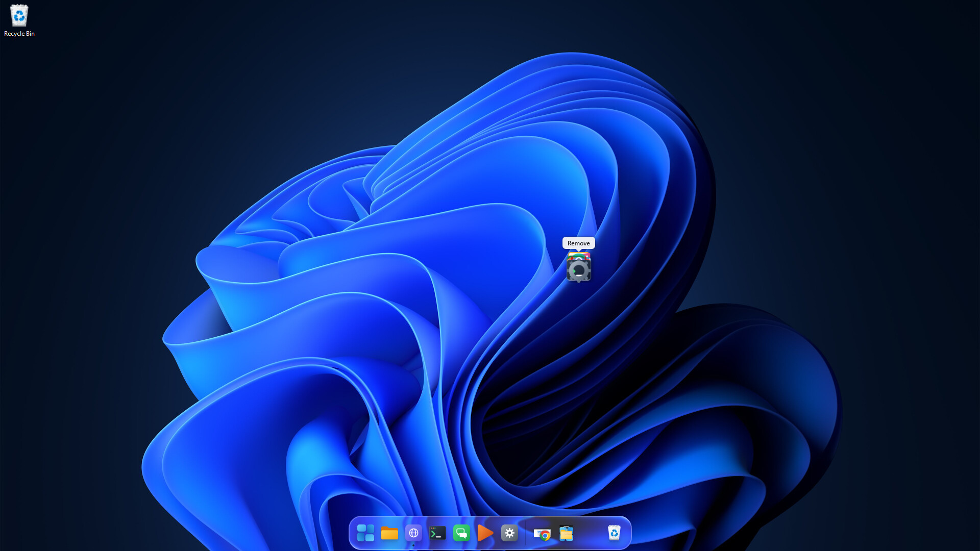Launch the orange play-triangle media app

[x=485, y=533]
